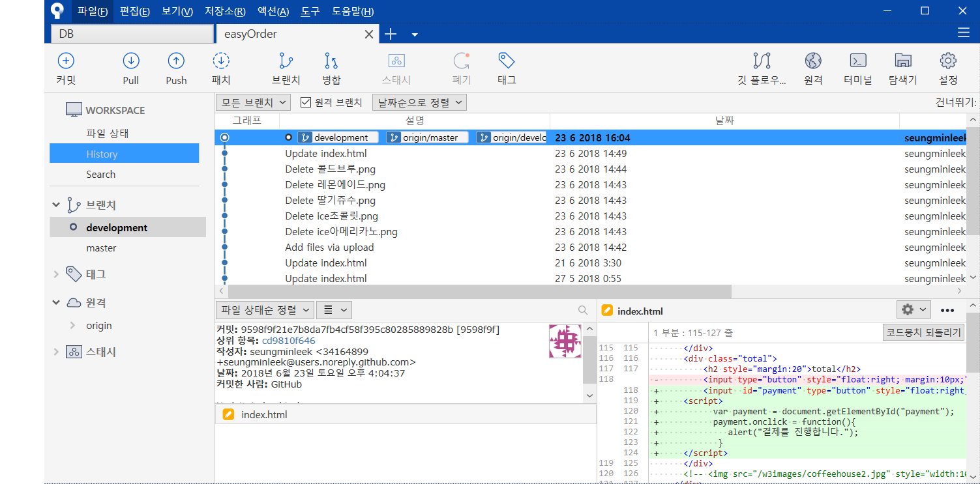This screenshot has width=980, height=484.
Task: Expand the 태그 section
Action: tap(57, 275)
